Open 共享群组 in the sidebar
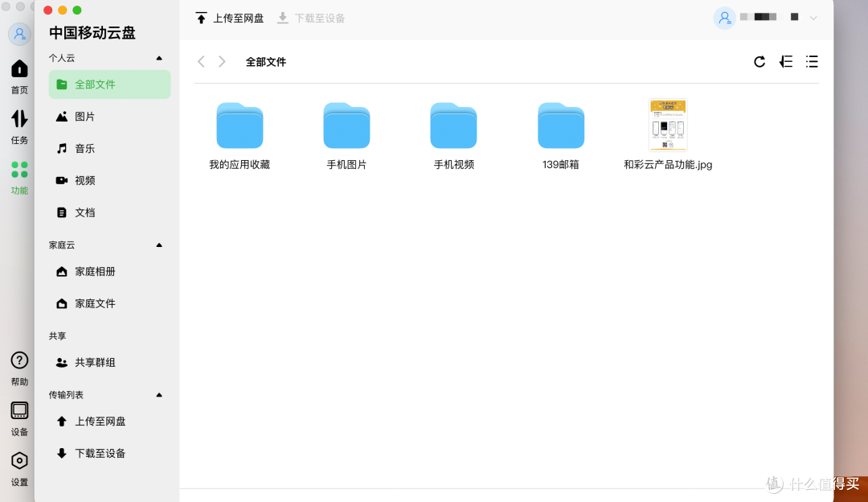Screen dimensions: 868x502 point(109,362)
